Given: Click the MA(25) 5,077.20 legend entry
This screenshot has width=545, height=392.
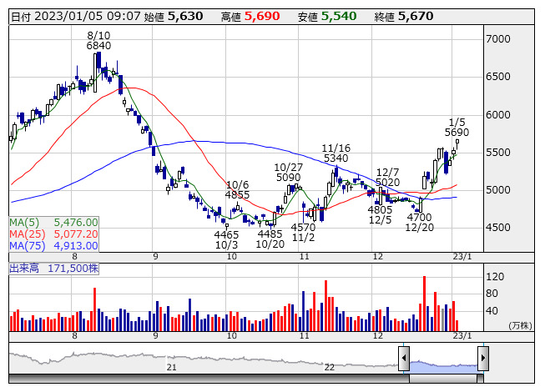Looking at the screenshot, I should [54, 234].
